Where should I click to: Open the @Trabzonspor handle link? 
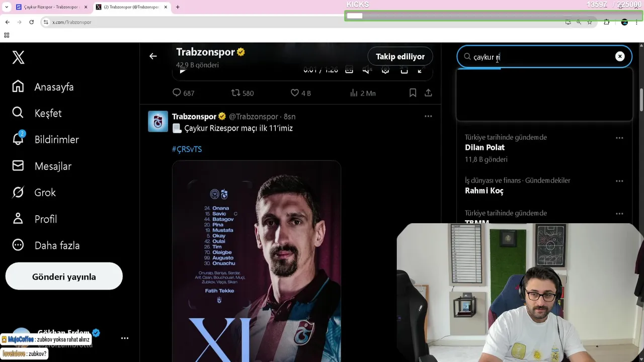(254, 117)
